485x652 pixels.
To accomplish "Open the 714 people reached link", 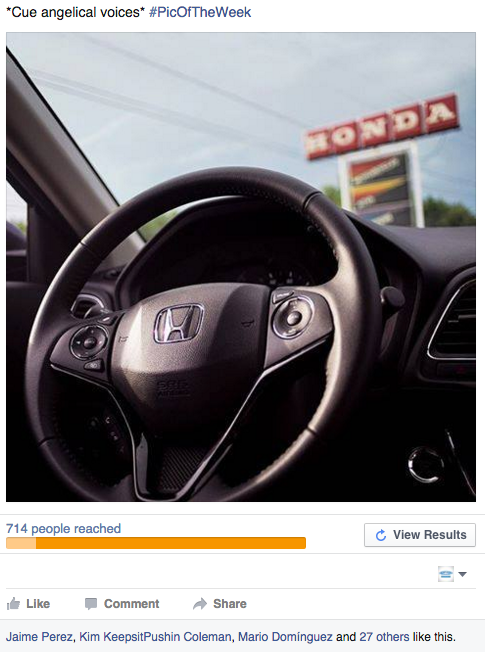I will point(63,529).
